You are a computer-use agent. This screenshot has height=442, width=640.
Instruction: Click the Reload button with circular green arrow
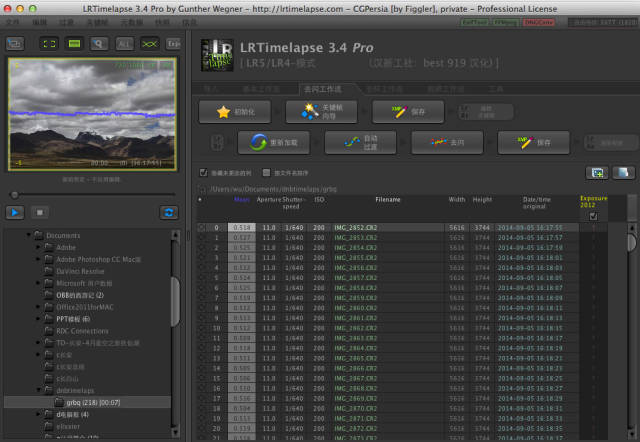[273, 142]
